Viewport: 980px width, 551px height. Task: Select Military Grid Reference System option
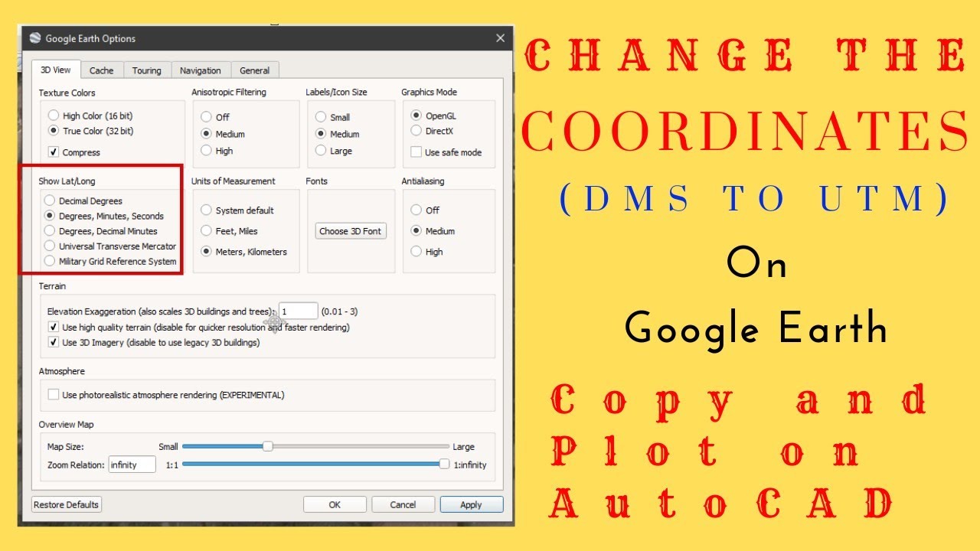(50, 261)
